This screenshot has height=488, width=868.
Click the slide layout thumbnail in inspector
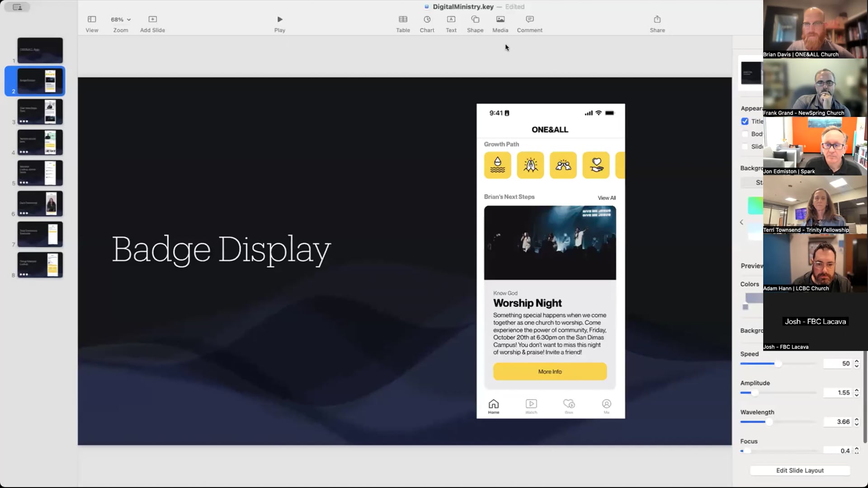click(x=751, y=73)
